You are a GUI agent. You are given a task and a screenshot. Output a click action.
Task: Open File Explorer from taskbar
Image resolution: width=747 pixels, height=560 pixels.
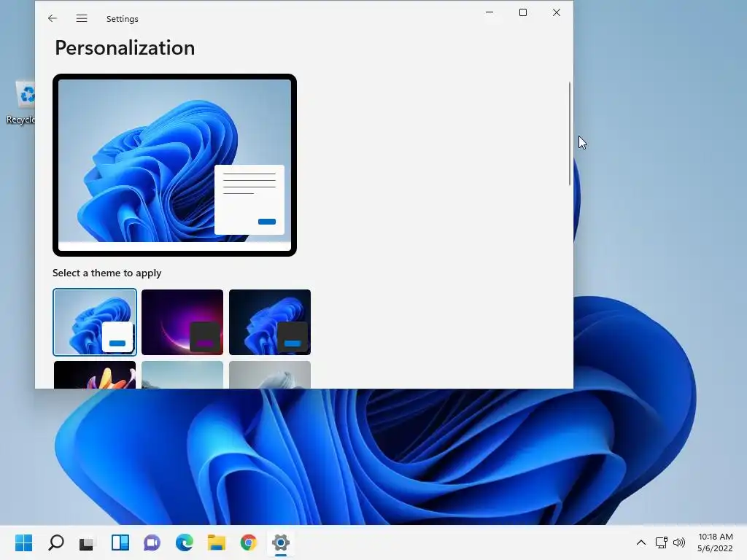(x=216, y=542)
